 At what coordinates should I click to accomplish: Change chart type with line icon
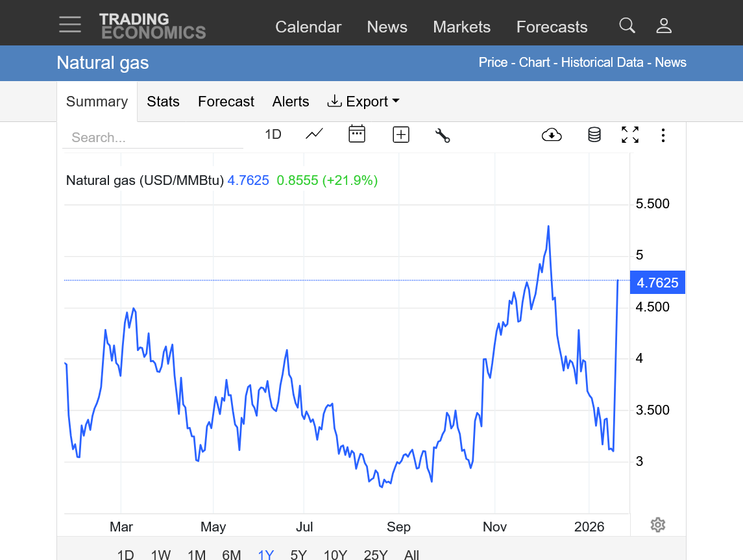pos(314,134)
